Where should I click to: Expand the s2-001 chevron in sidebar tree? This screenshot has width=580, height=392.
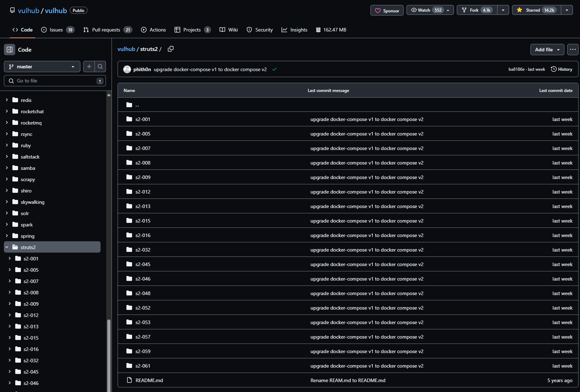10,258
